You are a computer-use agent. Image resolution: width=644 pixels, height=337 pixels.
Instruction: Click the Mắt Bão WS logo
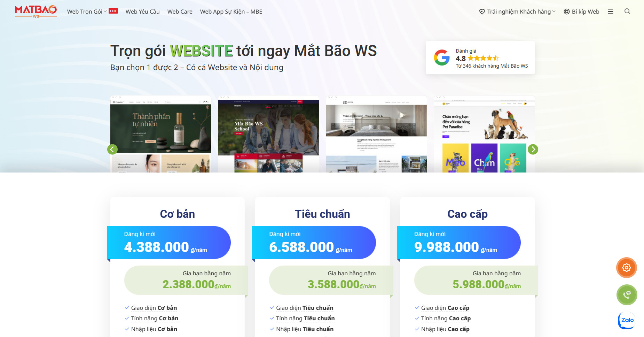coord(36,12)
